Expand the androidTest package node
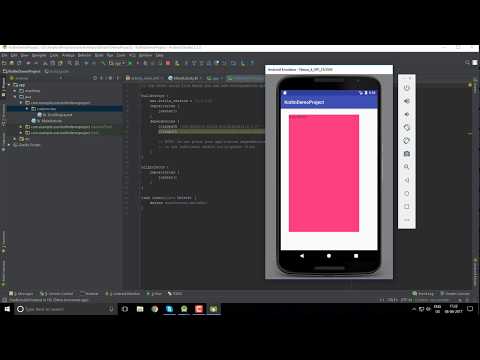Viewport: 480px width, 360px height. point(21,127)
